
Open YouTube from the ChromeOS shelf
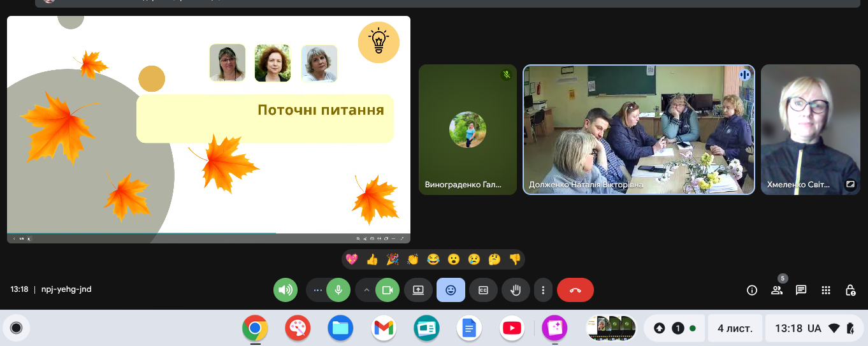512,328
